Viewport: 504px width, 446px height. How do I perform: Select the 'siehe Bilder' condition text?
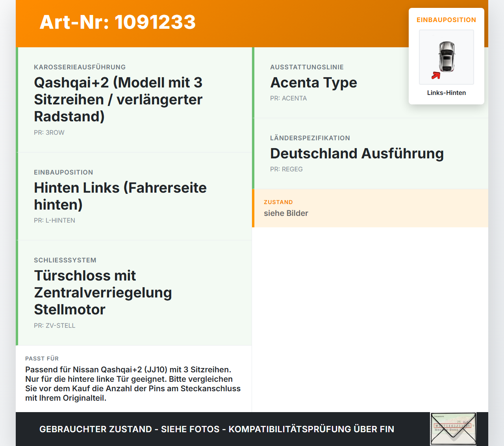pyautogui.click(x=286, y=213)
